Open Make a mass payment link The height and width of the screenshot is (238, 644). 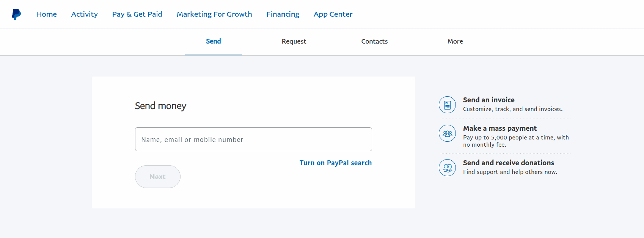pyautogui.click(x=500, y=128)
